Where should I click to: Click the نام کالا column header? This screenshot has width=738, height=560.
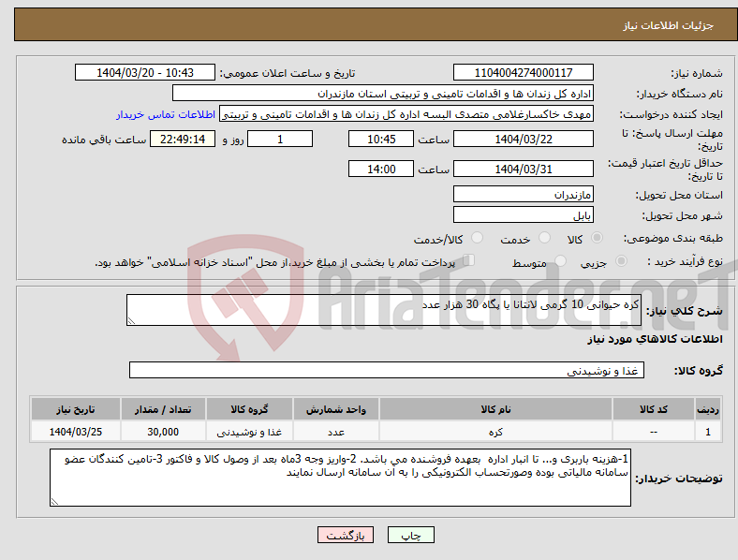(495, 409)
